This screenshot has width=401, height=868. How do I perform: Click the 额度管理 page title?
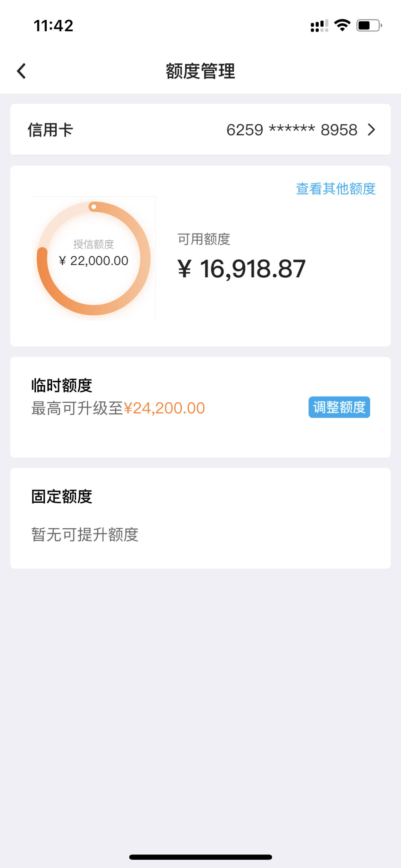pyautogui.click(x=200, y=71)
